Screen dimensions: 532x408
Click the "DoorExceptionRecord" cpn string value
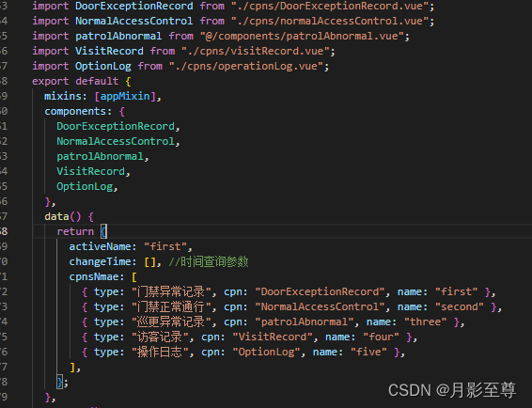pyautogui.click(x=320, y=291)
